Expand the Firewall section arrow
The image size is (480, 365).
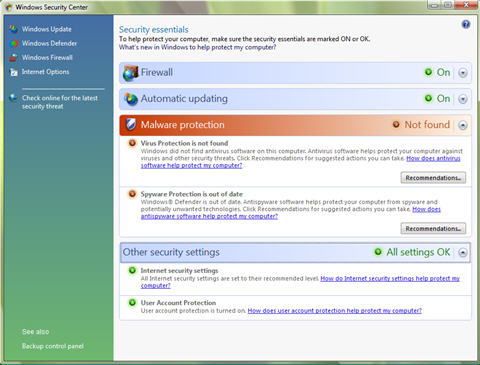point(463,73)
